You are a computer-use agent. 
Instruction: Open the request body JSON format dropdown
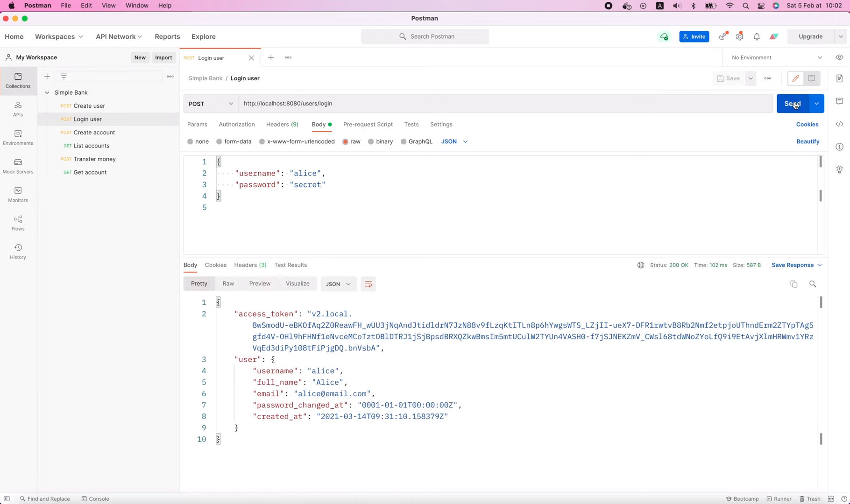point(454,141)
